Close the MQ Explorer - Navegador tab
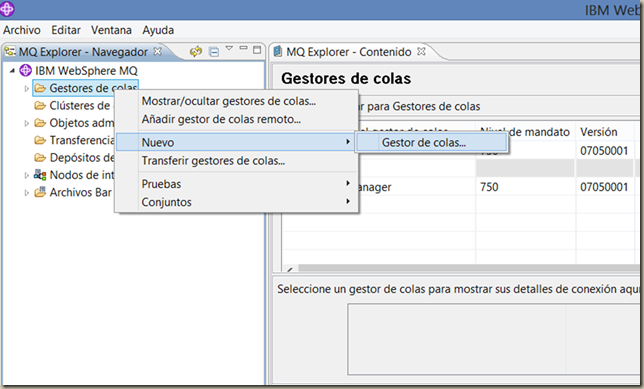This screenshot has width=644, height=389. pos(157,51)
